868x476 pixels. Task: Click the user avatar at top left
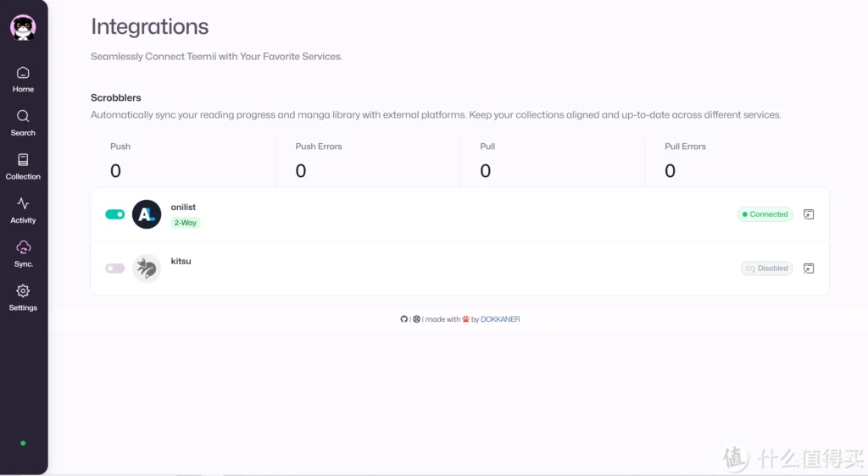pyautogui.click(x=23, y=27)
